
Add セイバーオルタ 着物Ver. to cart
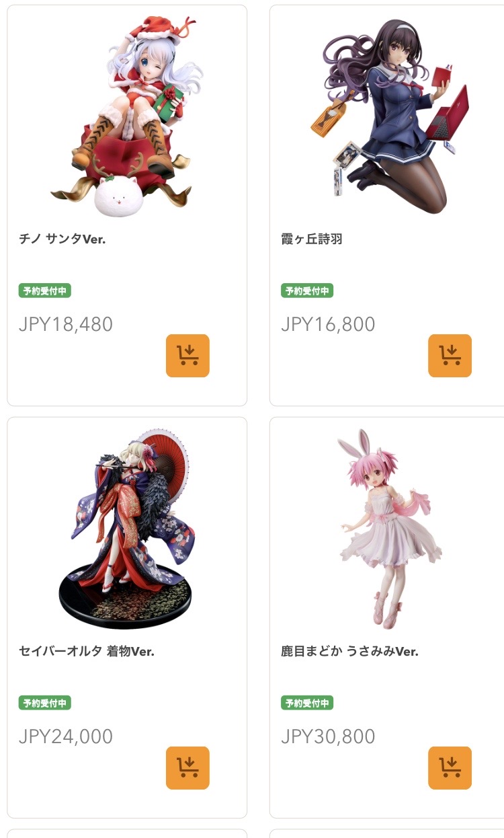(187, 768)
